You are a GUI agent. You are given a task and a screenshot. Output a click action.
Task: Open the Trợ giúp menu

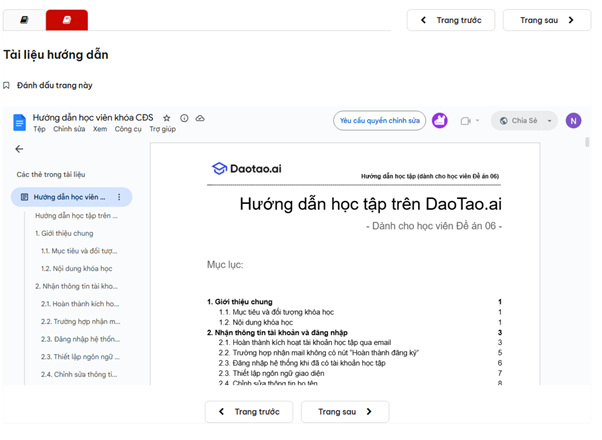point(162,129)
